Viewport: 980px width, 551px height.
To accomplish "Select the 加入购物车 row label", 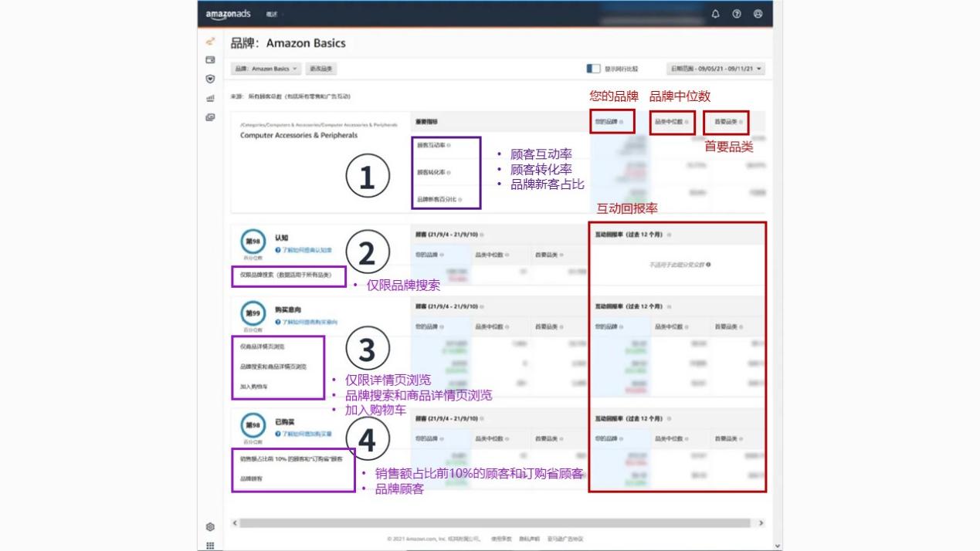I will point(253,386).
